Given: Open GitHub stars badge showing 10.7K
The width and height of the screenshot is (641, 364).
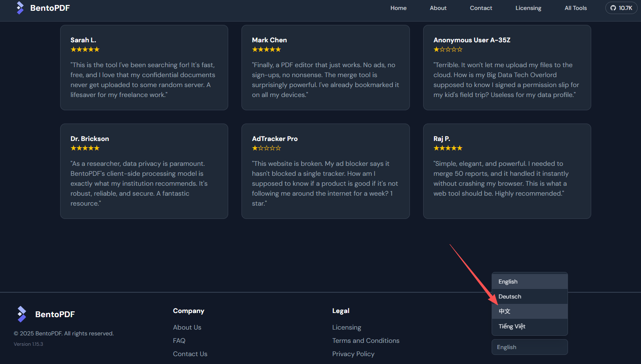Looking at the screenshot, I should pos(621,8).
